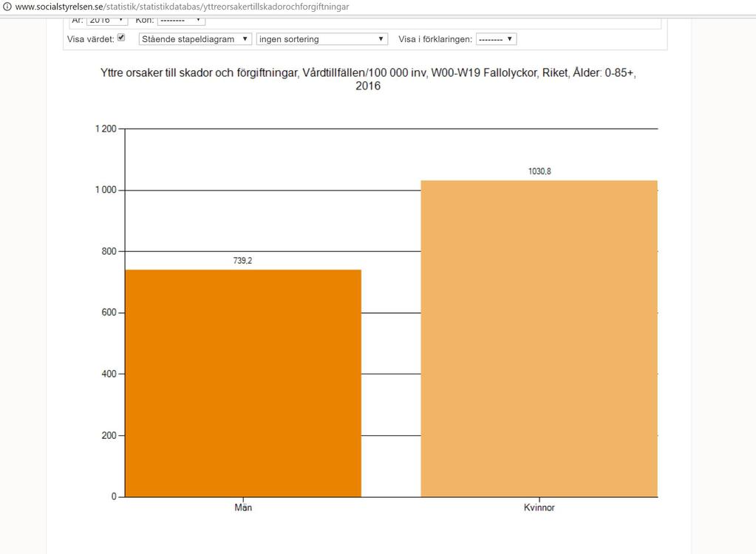
Task: Click the 'Kvinnor' axis label
Action: click(539, 507)
